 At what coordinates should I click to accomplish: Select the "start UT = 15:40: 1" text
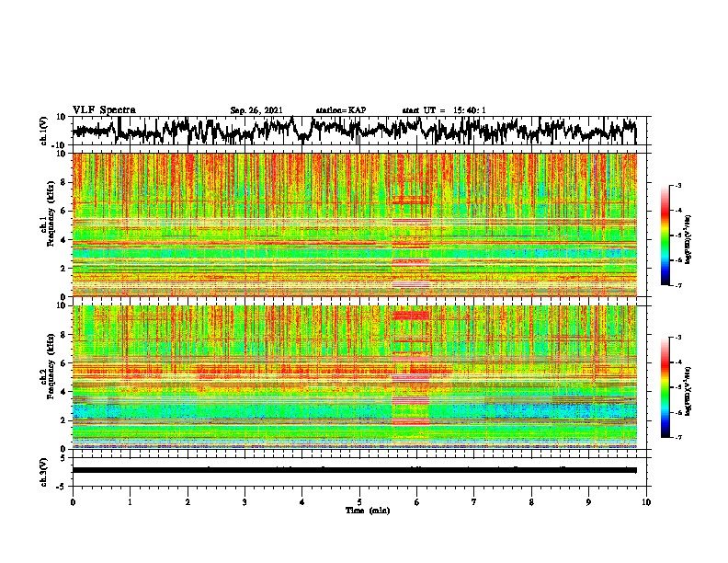[x=444, y=110]
